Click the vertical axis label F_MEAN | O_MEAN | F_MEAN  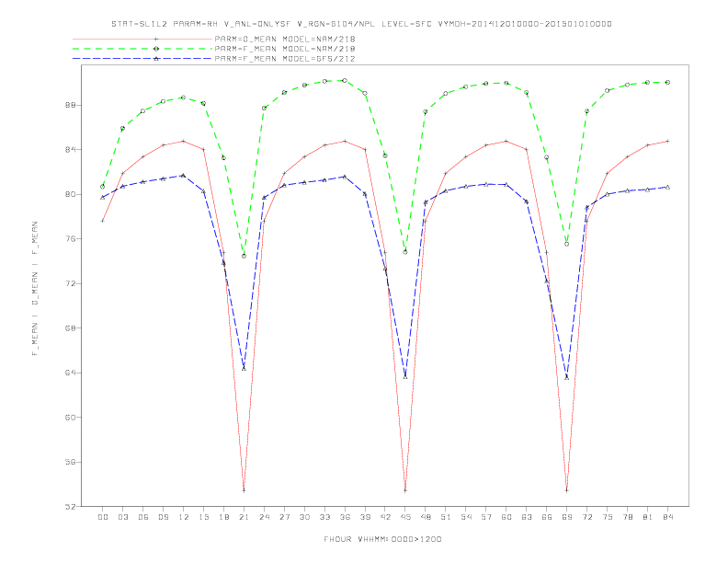[x=35, y=289]
